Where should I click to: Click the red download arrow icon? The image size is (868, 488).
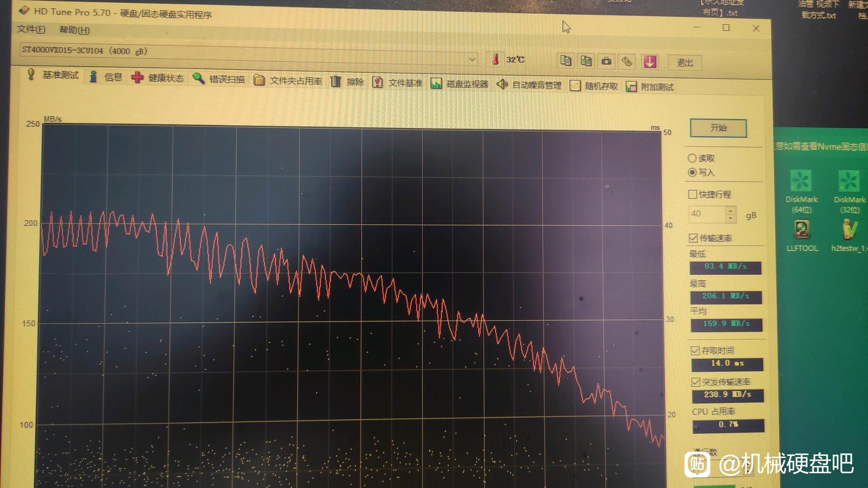650,62
